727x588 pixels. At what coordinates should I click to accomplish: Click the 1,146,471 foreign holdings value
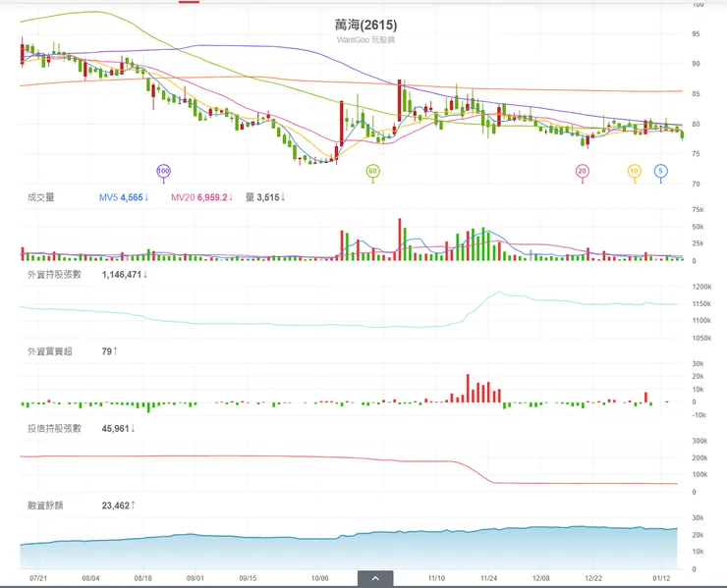[124, 274]
